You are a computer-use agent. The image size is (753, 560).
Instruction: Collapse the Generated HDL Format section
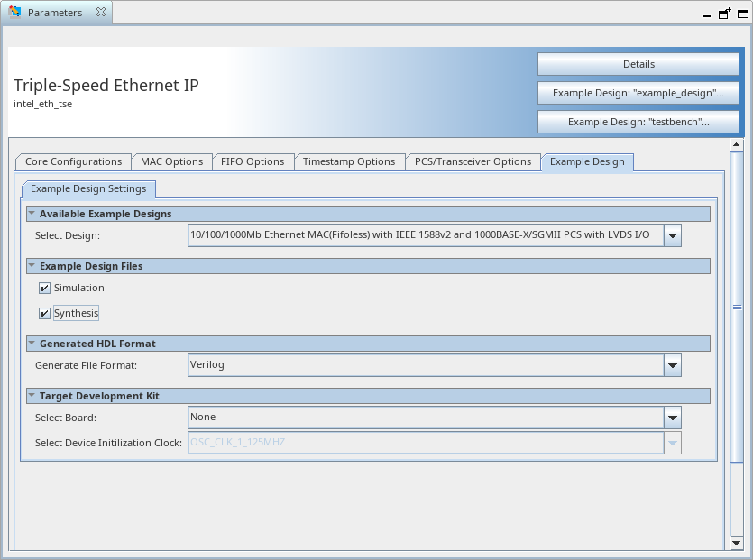coord(32,343)
